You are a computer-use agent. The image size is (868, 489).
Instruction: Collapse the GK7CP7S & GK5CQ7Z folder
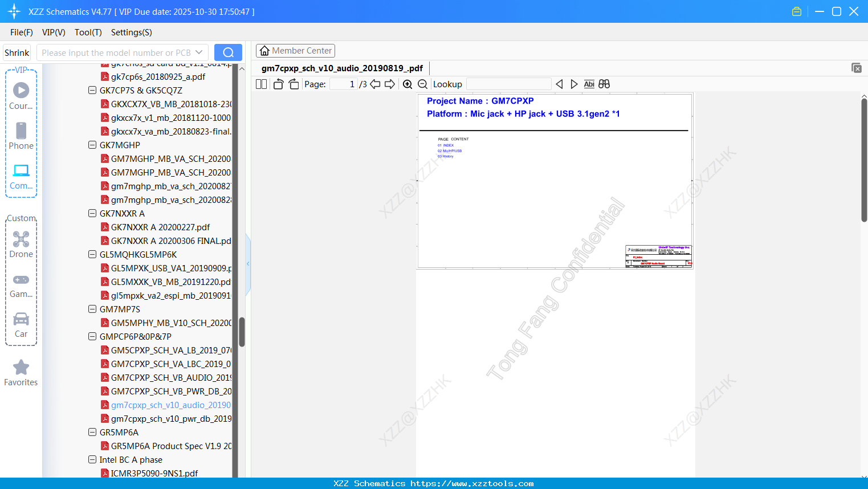[92, 90]
